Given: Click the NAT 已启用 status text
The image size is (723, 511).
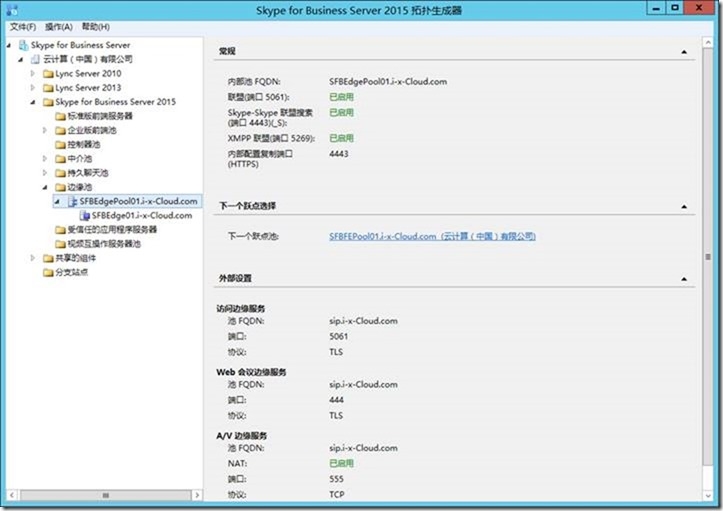Looking at the screenshot, I should (x=341, y=463).
